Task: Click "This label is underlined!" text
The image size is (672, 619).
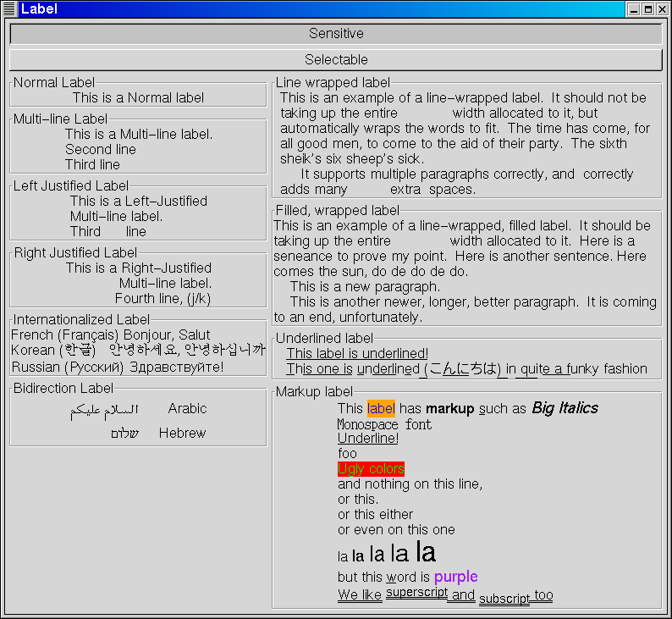Action: click(x=357, y=354)
